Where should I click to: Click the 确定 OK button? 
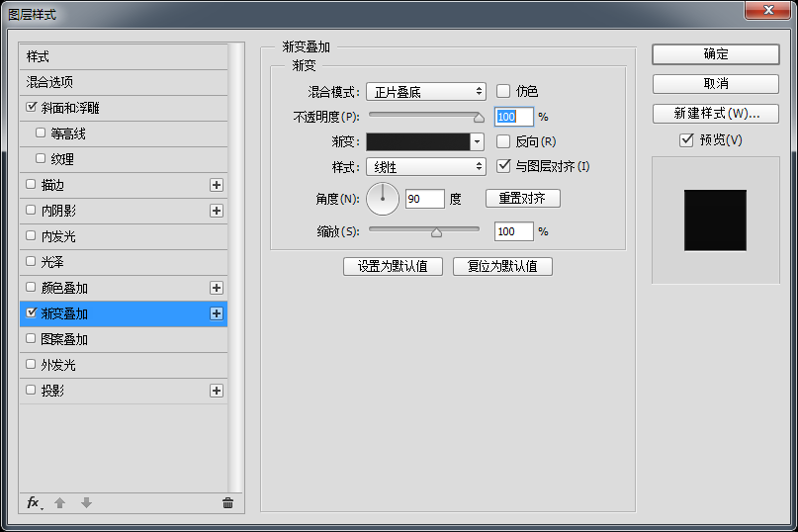click(x=716, y=54)
